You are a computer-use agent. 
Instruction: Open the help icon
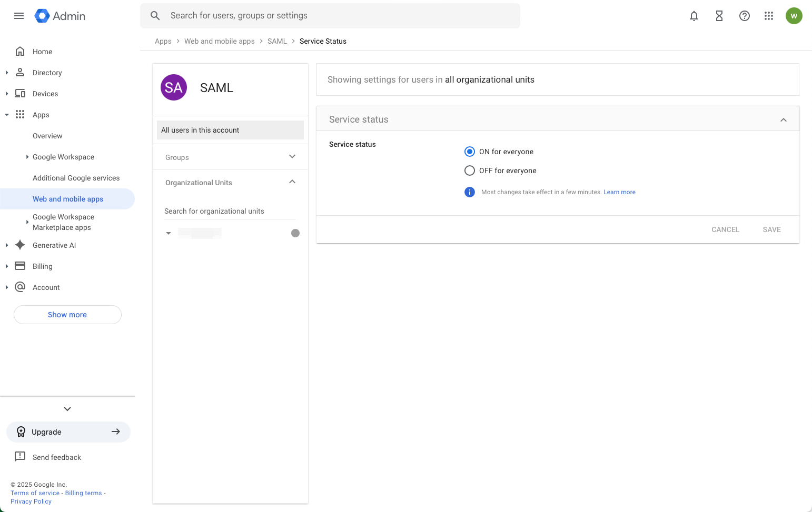click(x=745, y=16)
